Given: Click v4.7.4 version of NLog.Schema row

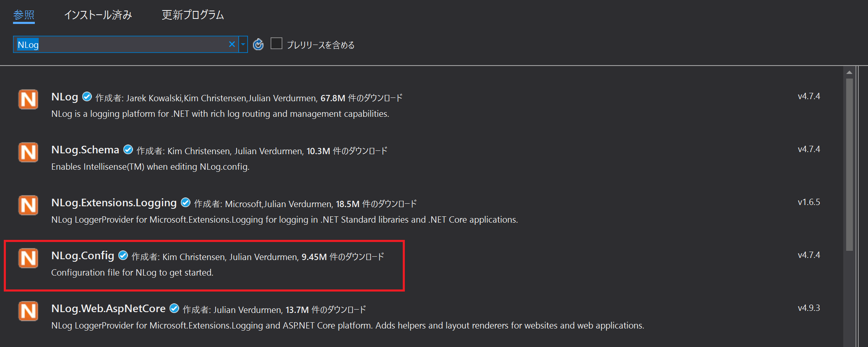Looking at the screenshot, I should click(809, 149).
